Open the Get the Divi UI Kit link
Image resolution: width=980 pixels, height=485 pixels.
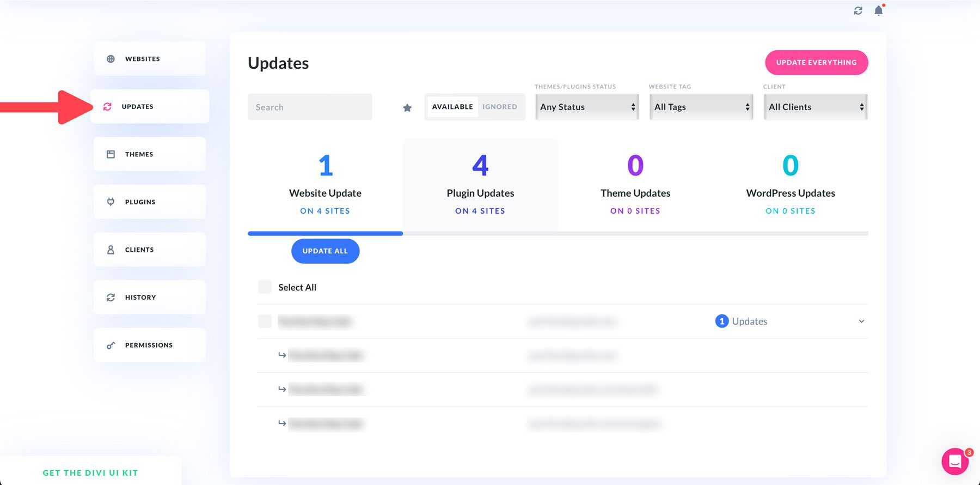tap(90, 473)
